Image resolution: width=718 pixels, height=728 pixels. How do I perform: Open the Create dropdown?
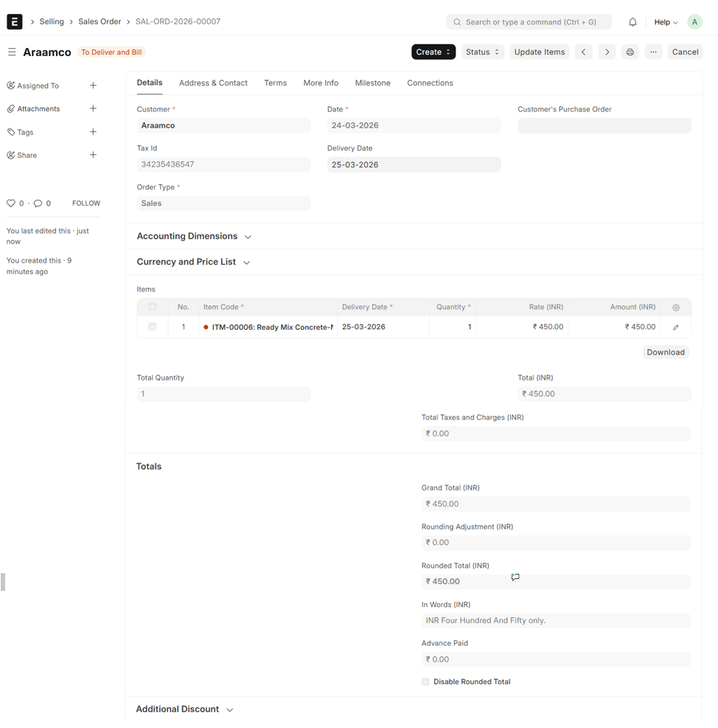point(433,52)
